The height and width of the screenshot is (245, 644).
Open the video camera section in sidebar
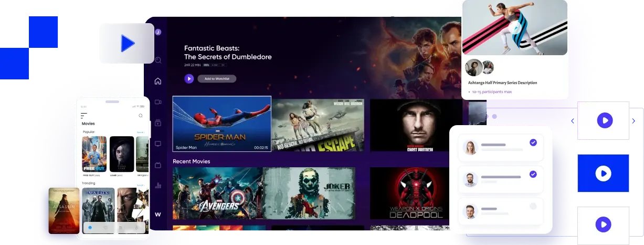(158, 101)
